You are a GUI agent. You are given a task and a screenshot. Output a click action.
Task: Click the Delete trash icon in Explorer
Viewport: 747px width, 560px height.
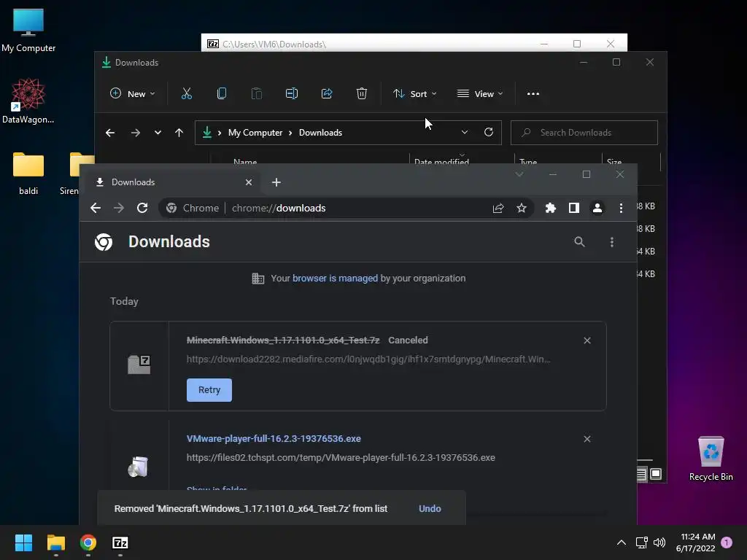(x=362, y=94)
